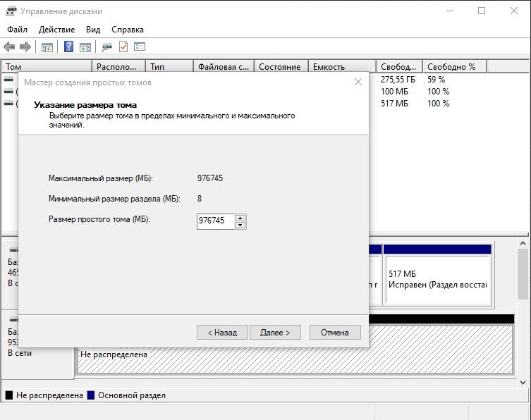Toggle the action pane toolbar icon

click(85, 47)
